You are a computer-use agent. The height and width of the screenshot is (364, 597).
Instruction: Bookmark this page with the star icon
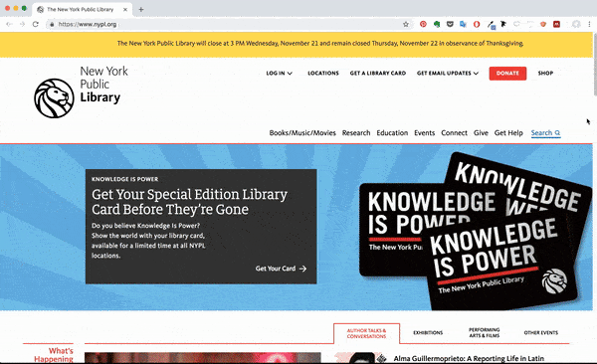click(x=406, y=25)
